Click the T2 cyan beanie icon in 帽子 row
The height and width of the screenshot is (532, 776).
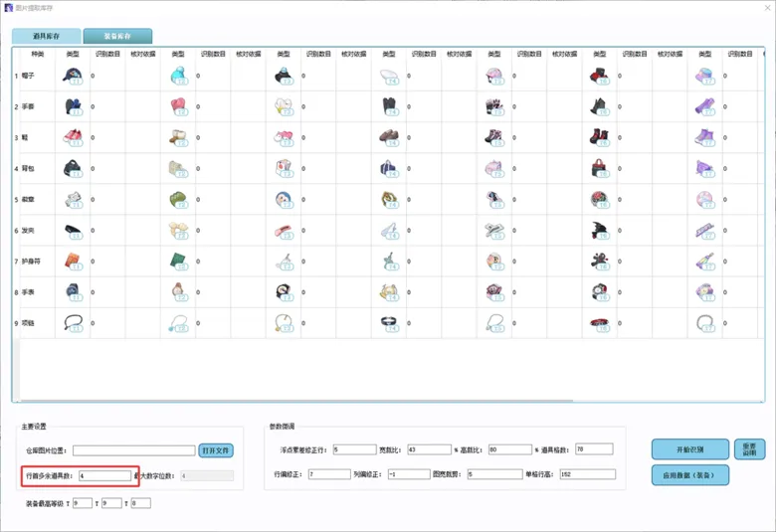[178, 76]
